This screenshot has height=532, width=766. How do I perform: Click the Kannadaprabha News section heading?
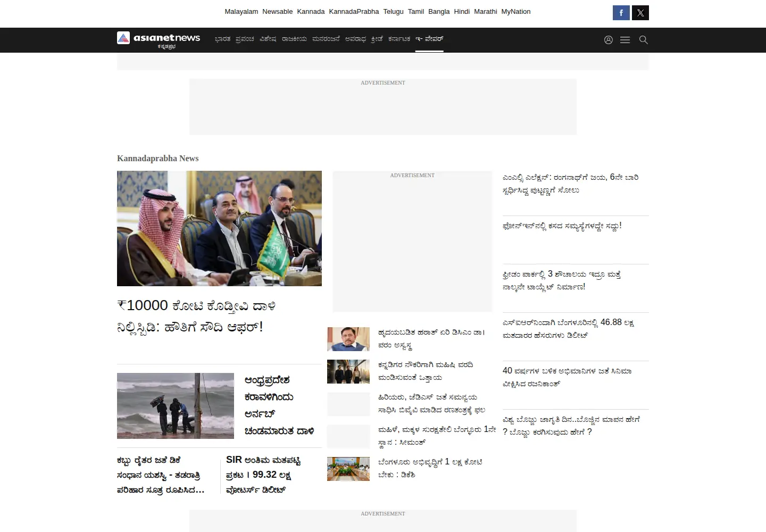click(158, 159)
